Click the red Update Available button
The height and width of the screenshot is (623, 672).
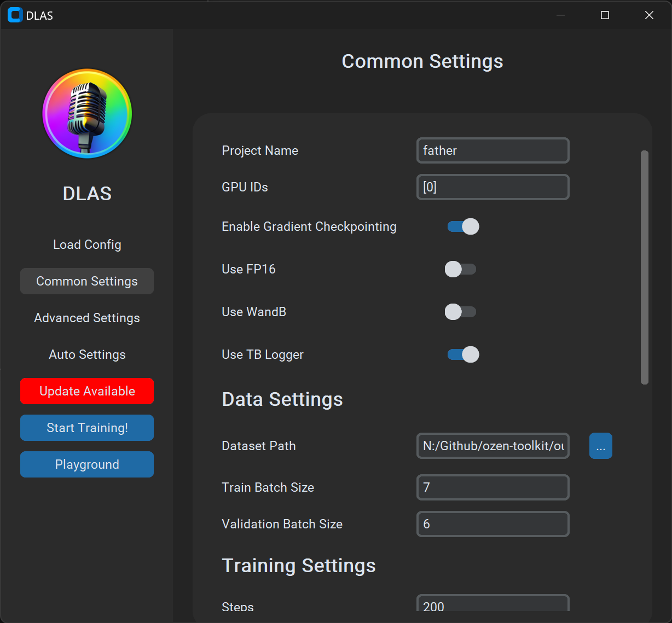click(87, 391)
